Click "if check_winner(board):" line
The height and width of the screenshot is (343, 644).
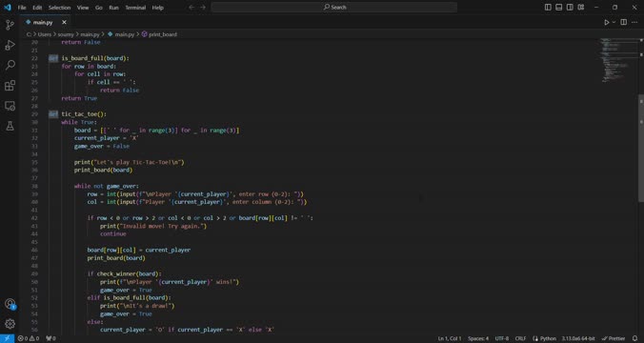[x=125, y=274]
